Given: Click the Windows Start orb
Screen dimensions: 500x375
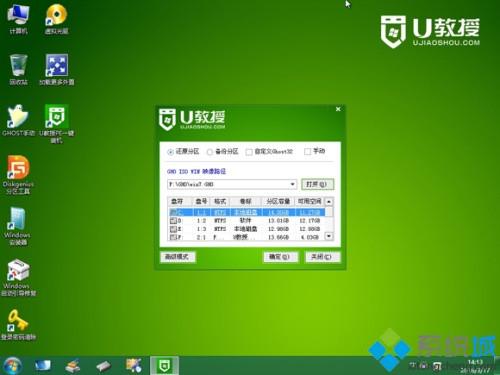Looking at the screenshot, I should [12, 366].
